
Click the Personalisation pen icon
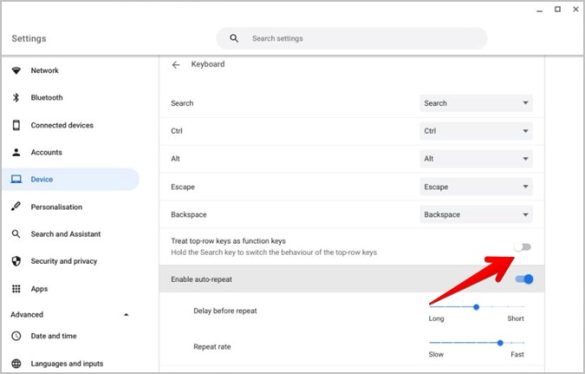(x=16, y=206)
